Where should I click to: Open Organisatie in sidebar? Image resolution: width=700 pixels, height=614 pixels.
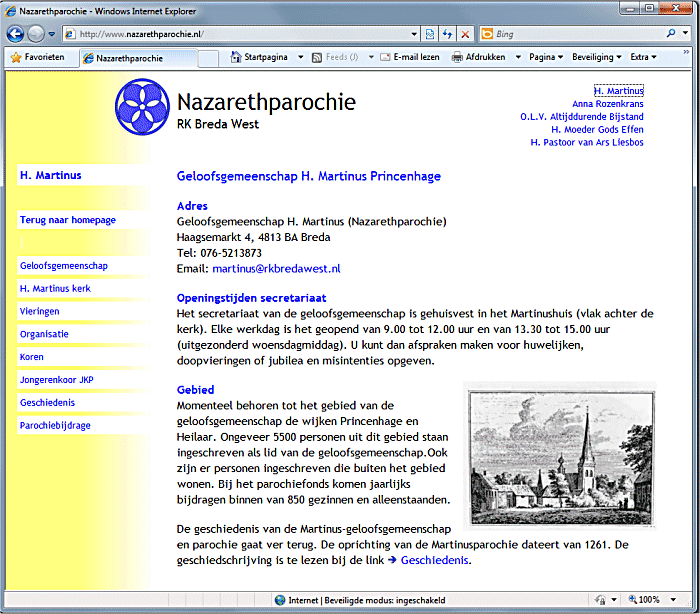coord(44,334)
